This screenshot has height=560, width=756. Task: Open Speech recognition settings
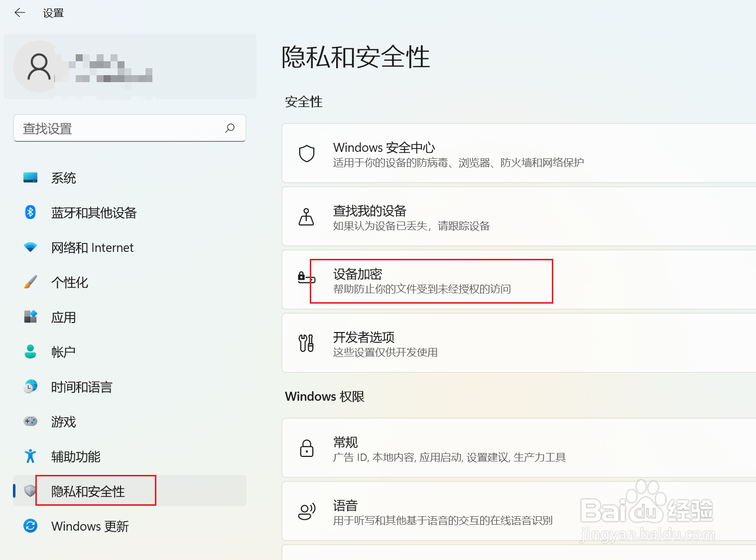click(443, 512)
